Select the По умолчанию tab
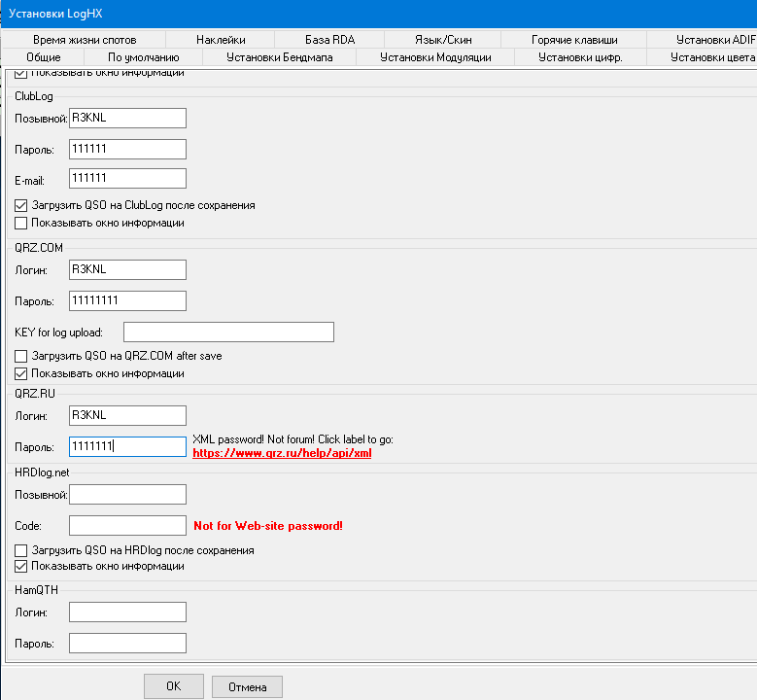Image resolution: width=757 pixels, height=700 pixels. point(144,57)
